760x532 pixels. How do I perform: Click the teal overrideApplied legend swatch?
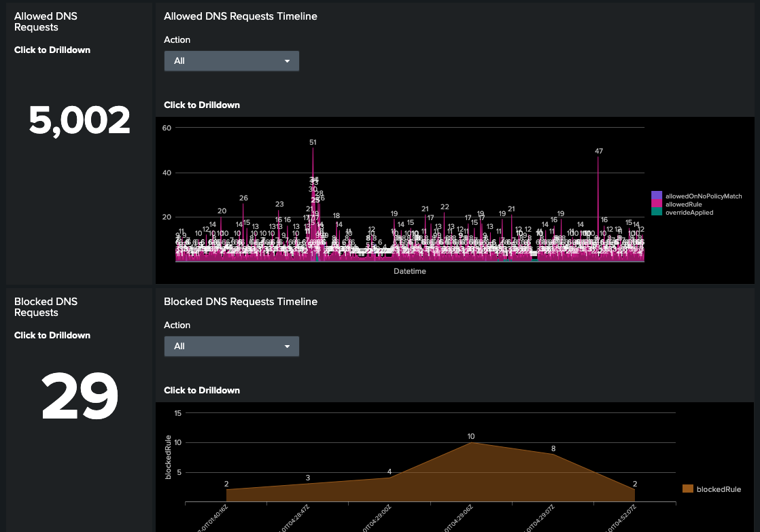click(x=655, y=212)
